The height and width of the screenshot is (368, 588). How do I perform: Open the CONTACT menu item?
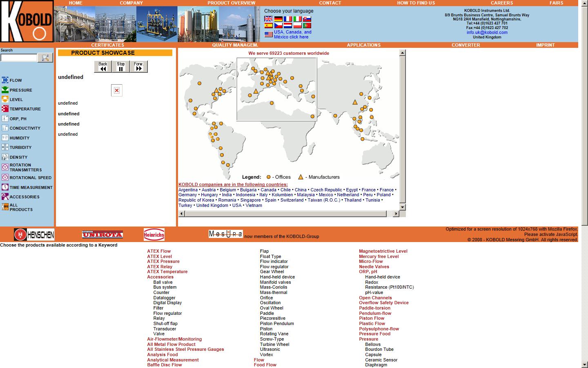click(x=330, y=3)
